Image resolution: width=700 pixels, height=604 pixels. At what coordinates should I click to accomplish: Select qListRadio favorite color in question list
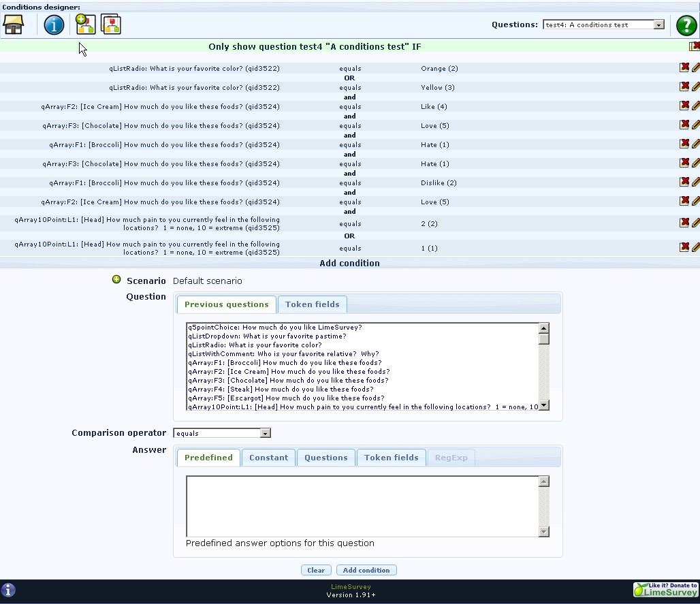(255, 345)
